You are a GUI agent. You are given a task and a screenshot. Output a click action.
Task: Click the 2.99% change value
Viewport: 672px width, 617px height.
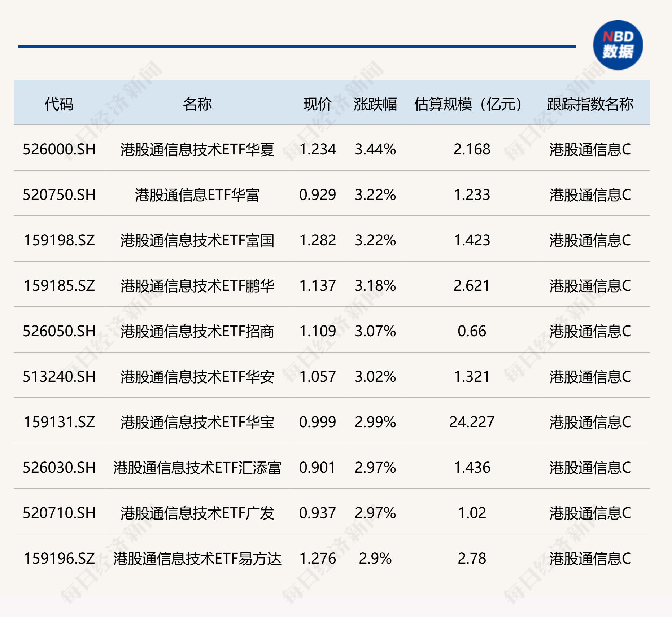point(375,422)
